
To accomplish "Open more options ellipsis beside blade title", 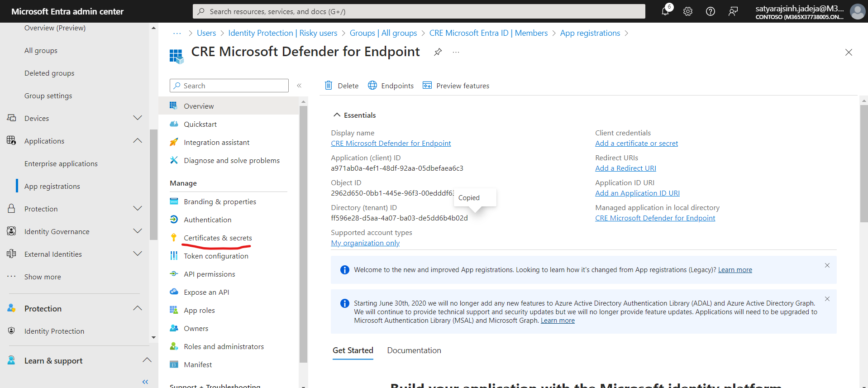I will click(456, 52).
